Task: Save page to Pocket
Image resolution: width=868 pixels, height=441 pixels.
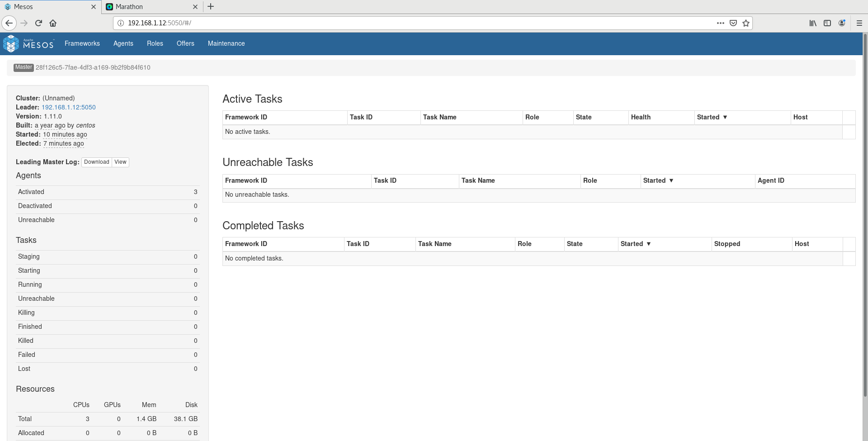Action: pos(733,23)
